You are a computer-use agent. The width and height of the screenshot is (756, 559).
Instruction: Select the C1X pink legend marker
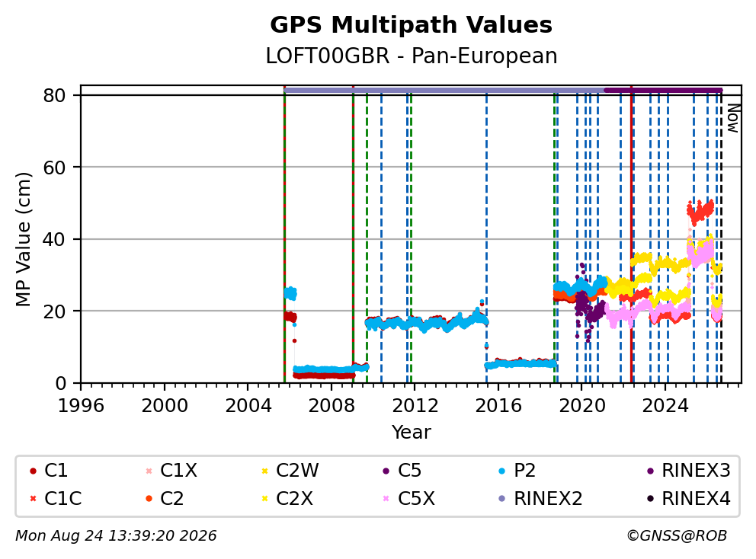pos(149,471)
